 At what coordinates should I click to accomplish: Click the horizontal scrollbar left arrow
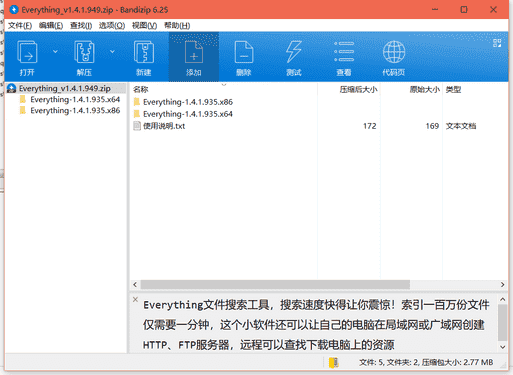tap(135, 285)
